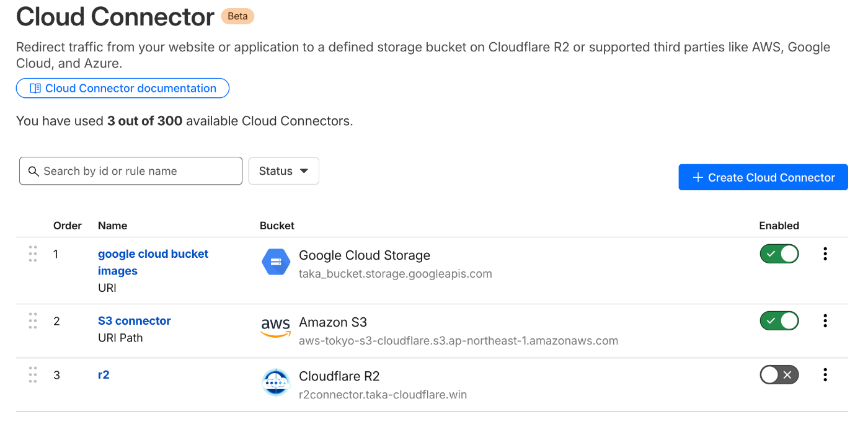Click the search magnifier icon
868x427 pixels.
tap(34, 171)
